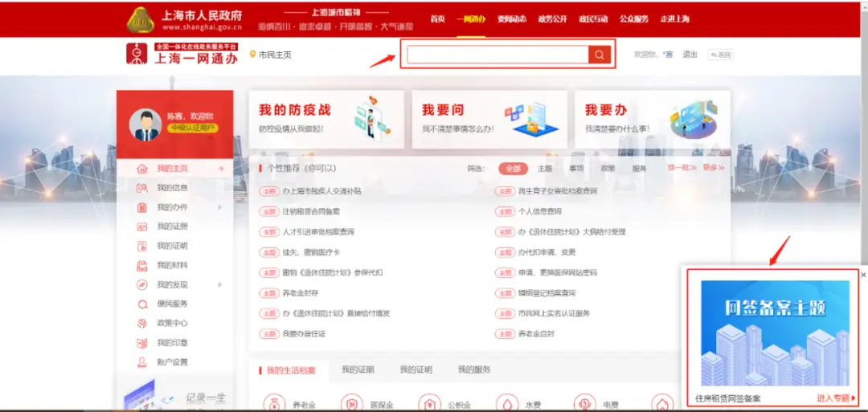This screenshot has height=412, width=868.
Task: Click the house icon for 我的主页
Action: pyautogui.click(x=142, y=169)
